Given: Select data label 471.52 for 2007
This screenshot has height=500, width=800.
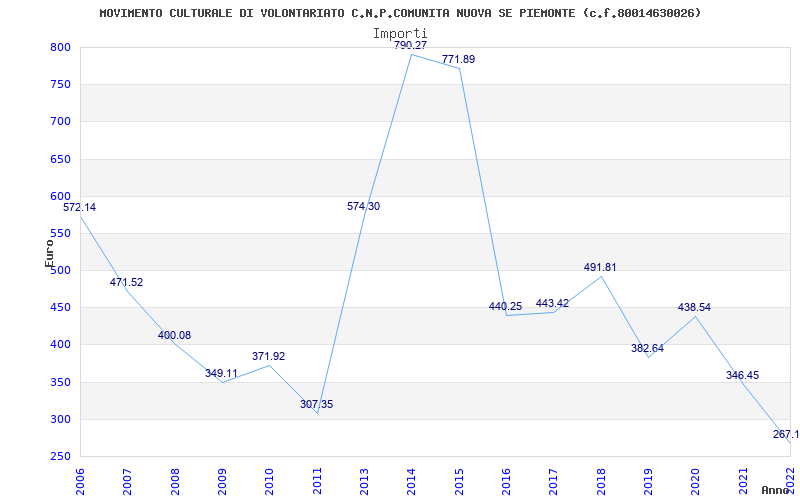Looking at the screenshot, I should 127,282.
